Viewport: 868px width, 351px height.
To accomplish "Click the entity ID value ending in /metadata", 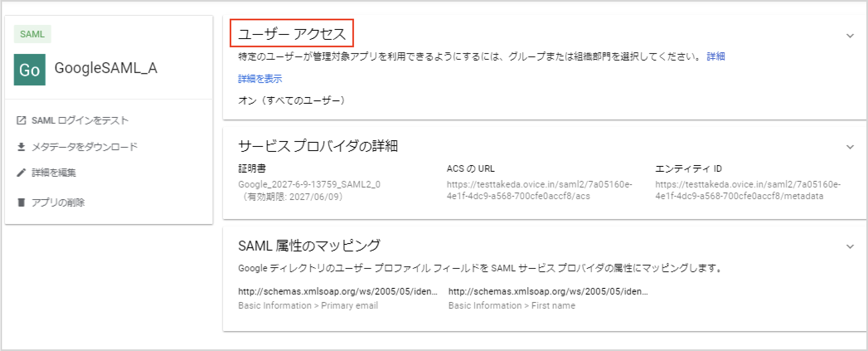I will coord(748,190).
